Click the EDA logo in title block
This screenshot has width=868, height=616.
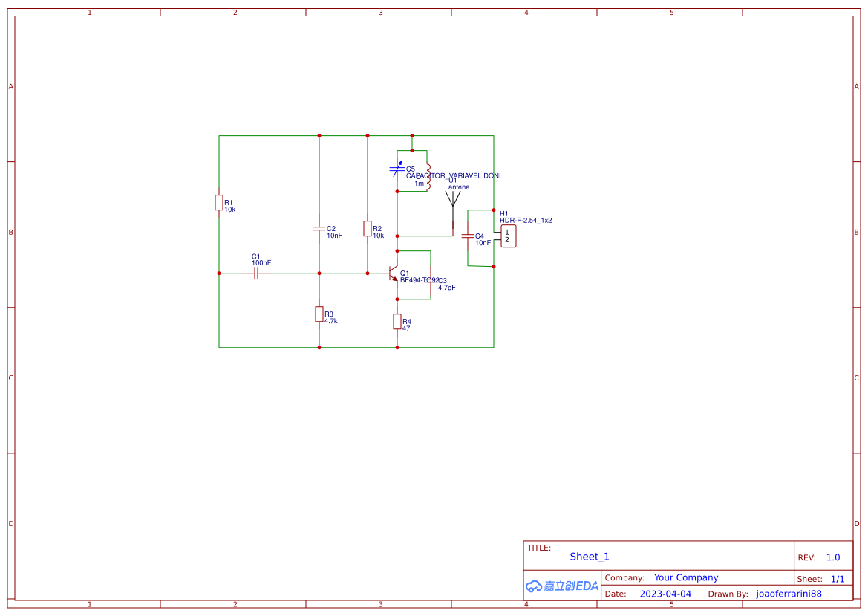coord(562,586)
